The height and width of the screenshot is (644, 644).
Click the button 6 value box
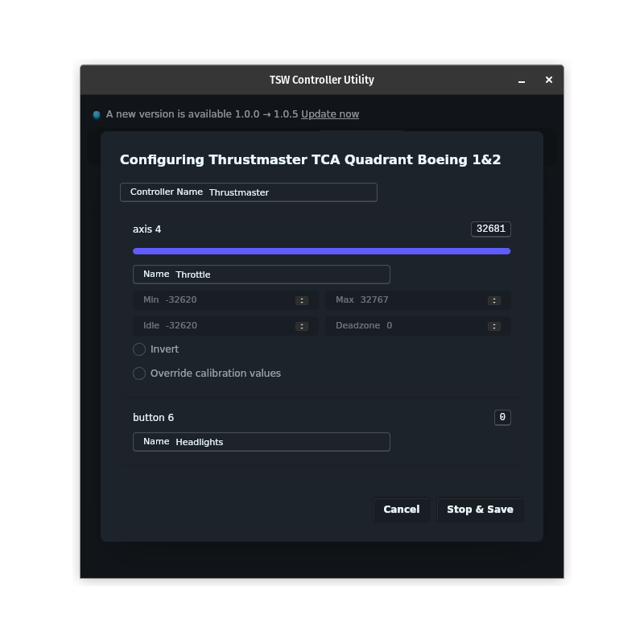(x=502, y=417)
